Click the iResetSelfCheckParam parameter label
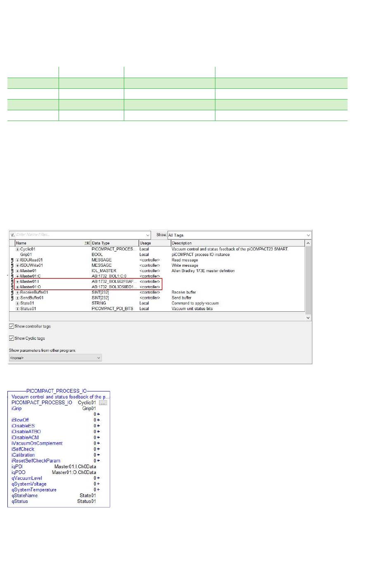This screenshot has height=569, width=392. point(36,460)
